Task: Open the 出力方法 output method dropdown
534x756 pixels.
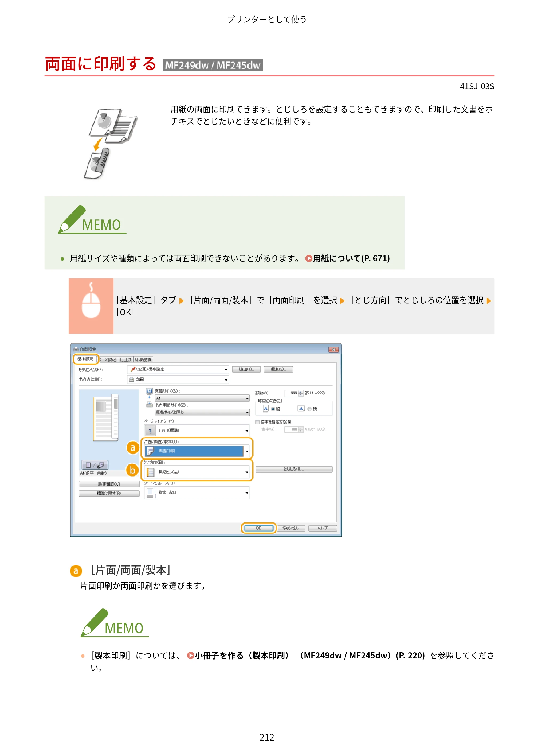Action: click(x=178, y=379)
